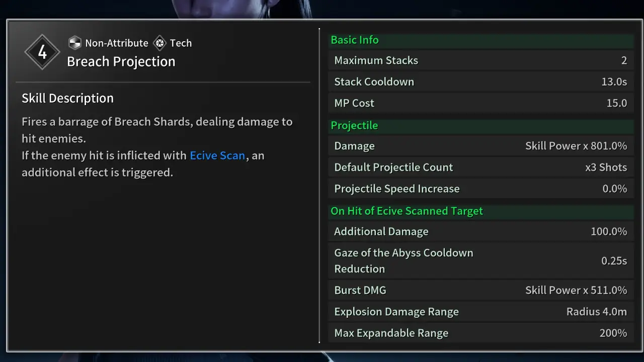Click the Skill Description heading
Image resolution: width=644 pixels, height=362 pixels.
[x=67, y=98]
